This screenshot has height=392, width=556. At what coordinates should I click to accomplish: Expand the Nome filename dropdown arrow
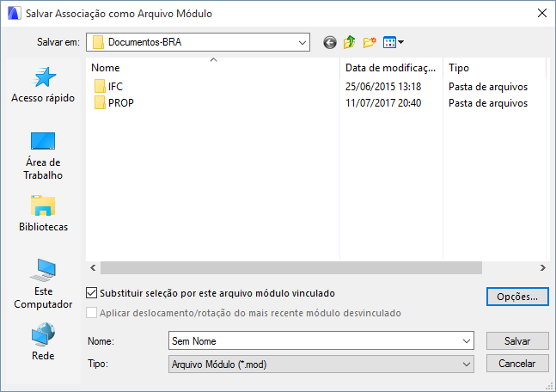tap(467, 341)
